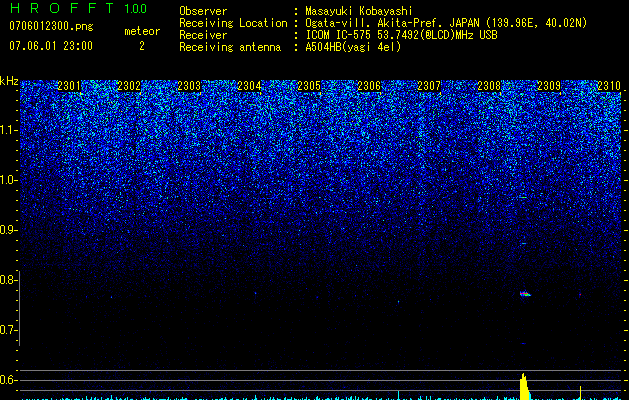Click the 2301 time marker
Viewport: 629px width, 400px height.
pyautogui.click(x=69, y=86)
